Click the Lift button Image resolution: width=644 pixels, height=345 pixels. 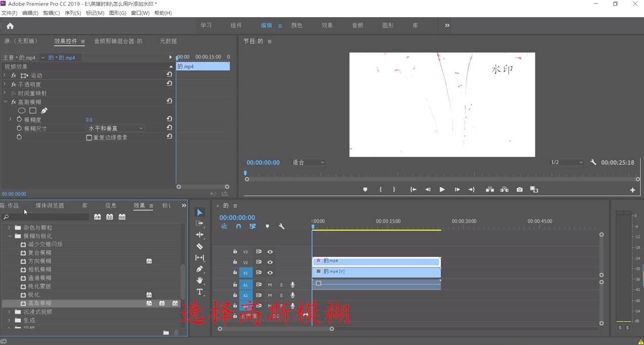(490, 190)
